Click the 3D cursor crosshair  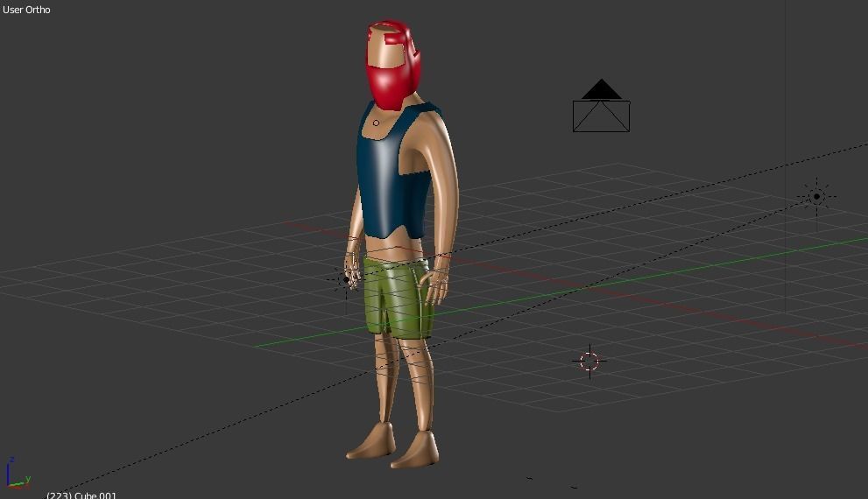click(589, 362)
